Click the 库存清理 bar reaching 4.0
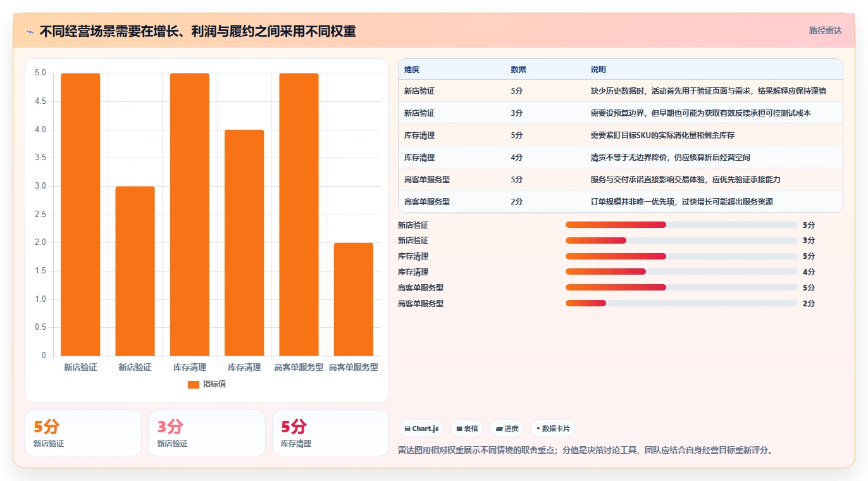Viewport: 868px width, 481px height. pos(244,243)
